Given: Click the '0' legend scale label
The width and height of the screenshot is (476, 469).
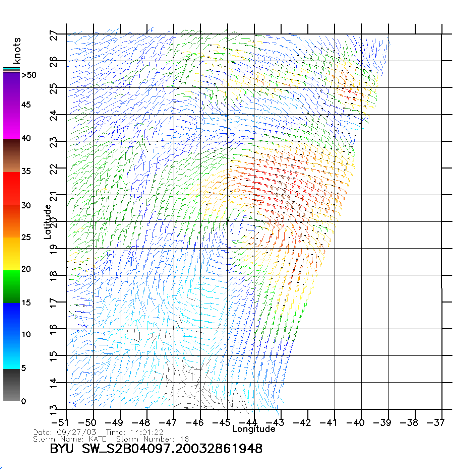Looking at the screenshot, I should 23,401.
